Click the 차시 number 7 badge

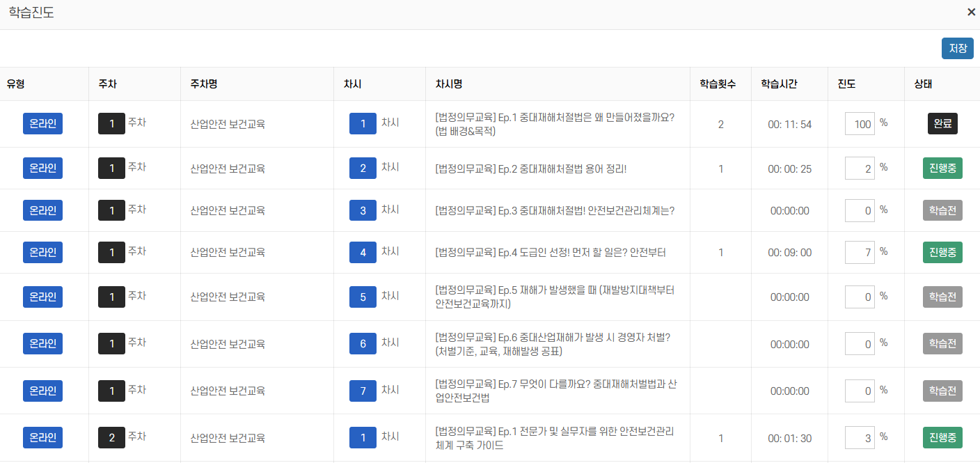tap(363, 391)
